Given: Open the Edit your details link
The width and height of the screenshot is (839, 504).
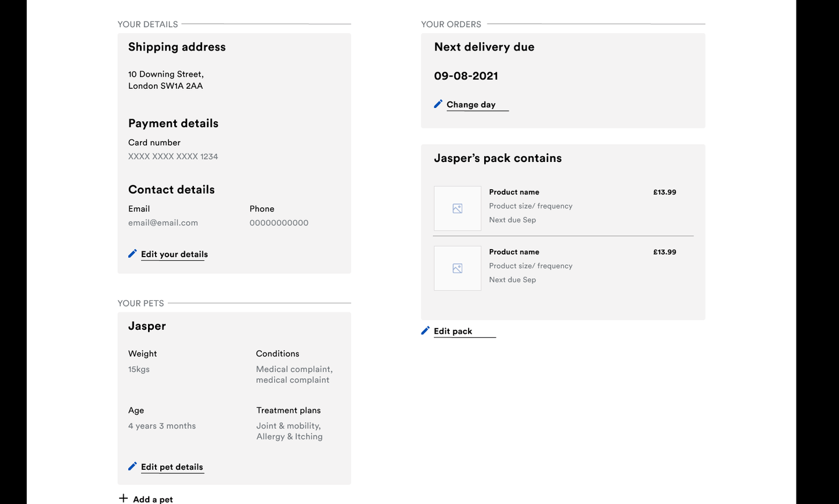Looking at the screenshot, I should tap(174, 254).
